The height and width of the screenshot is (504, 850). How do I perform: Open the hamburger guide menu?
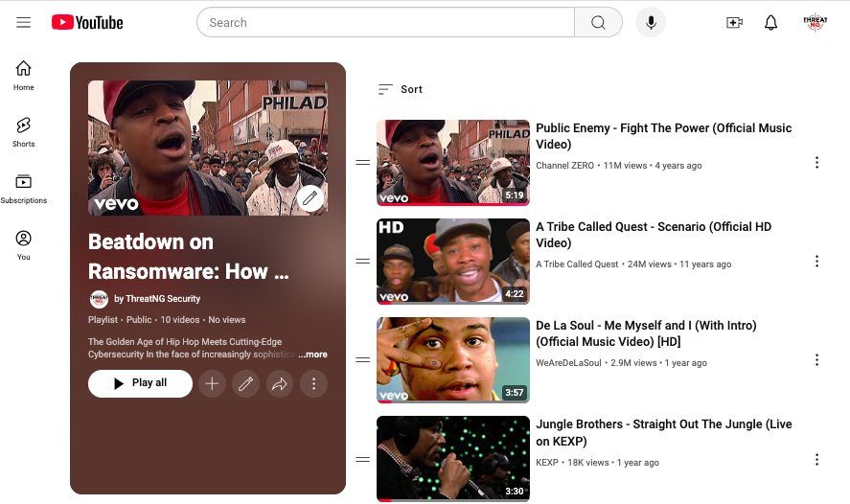click(x=23, y=22)
